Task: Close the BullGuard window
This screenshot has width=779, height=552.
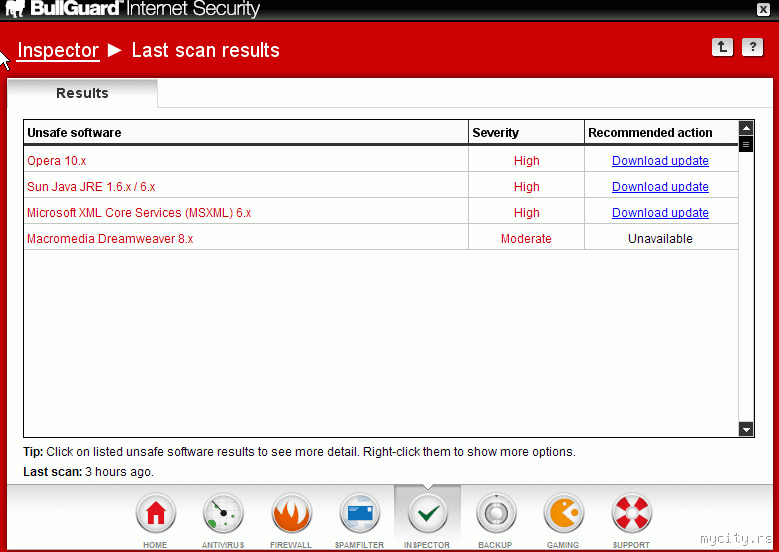Action: pos(764,9)
